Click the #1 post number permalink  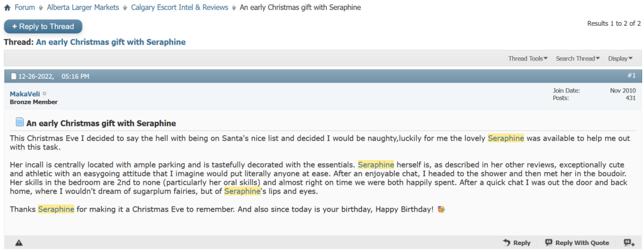(631, 76)
